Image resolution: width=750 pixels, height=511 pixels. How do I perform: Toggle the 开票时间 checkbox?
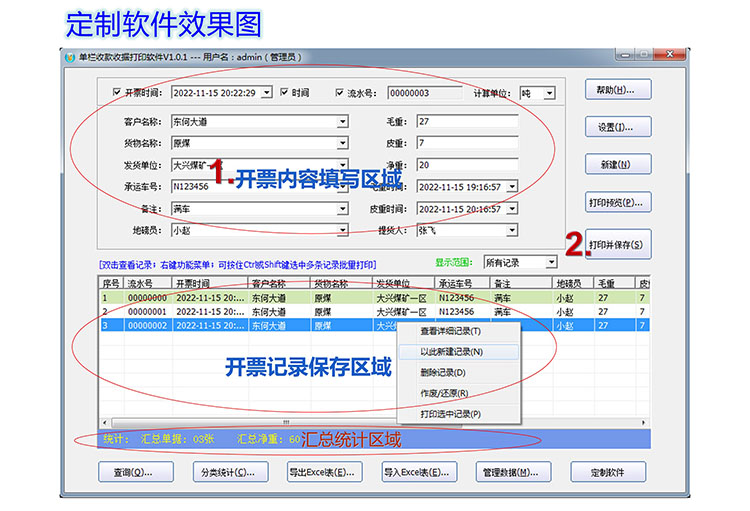point(117,92)
